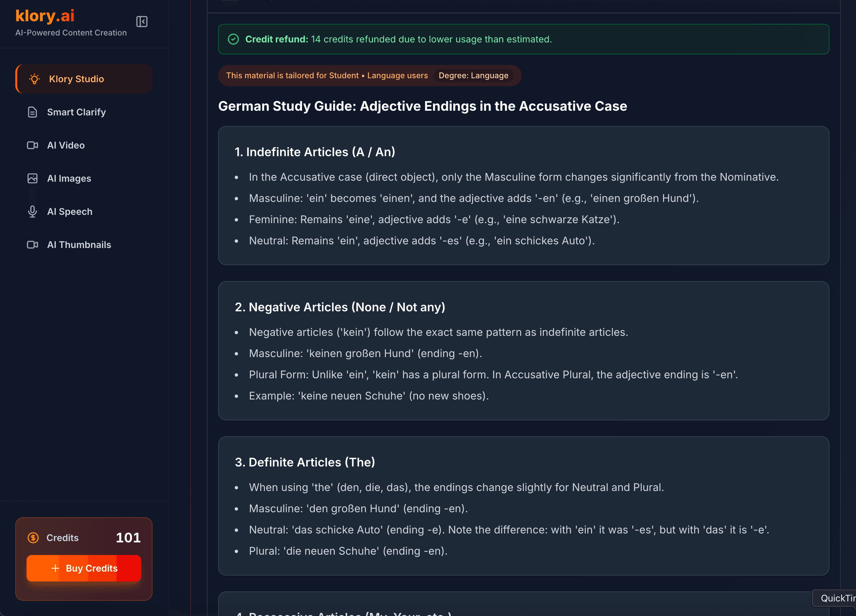Collapse the sidebar with its panel toggle
Image resolution: width=856 pixels, height=616 pixels.
142,22
